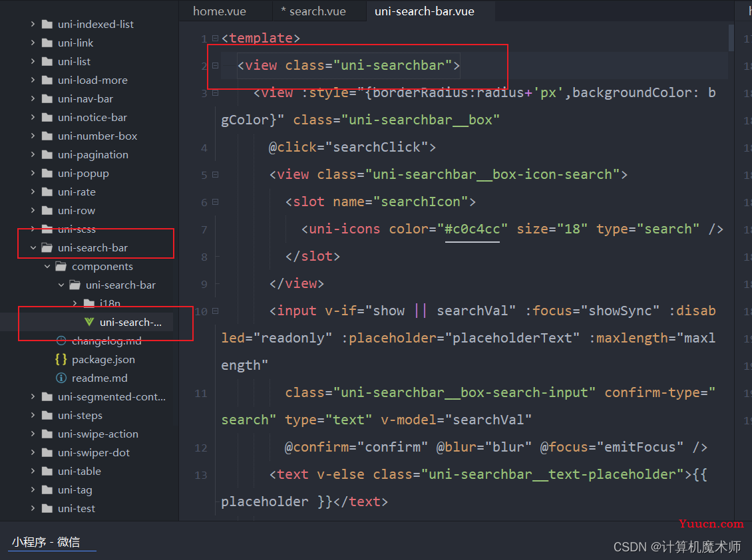Click the components open folder icon
Screen dimensions: 752x560
61,267
